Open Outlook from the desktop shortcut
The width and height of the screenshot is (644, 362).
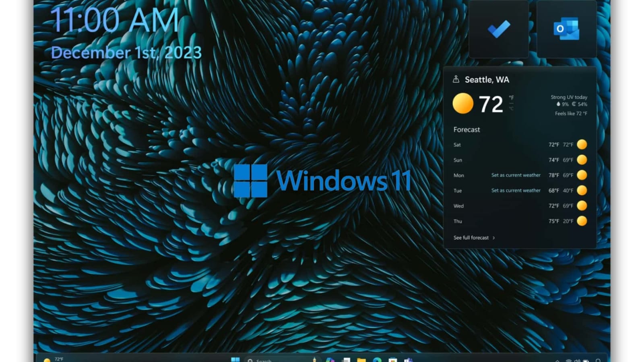[566, 28]
